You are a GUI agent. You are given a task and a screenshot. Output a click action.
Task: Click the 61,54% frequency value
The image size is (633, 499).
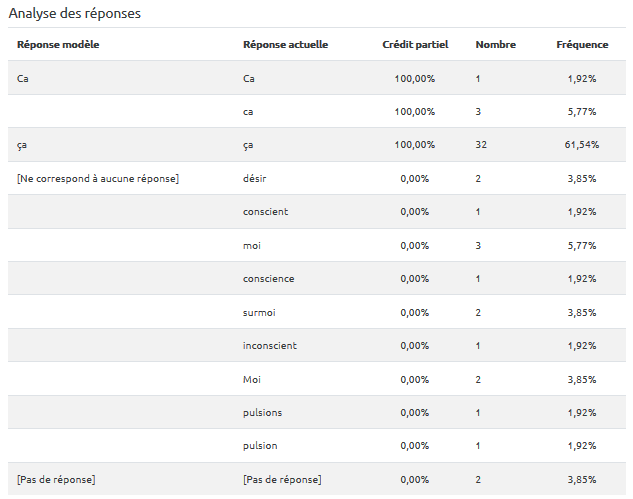point(582,145)
